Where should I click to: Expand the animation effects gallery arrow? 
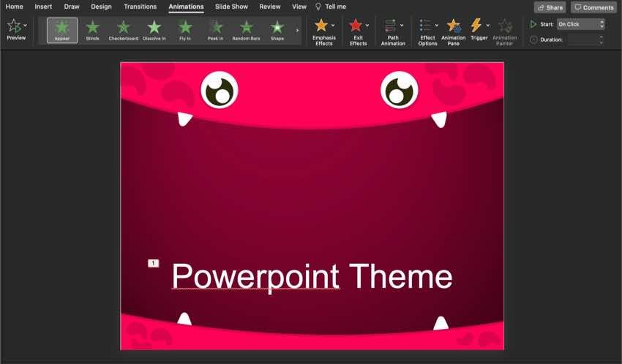pos(297,31)
